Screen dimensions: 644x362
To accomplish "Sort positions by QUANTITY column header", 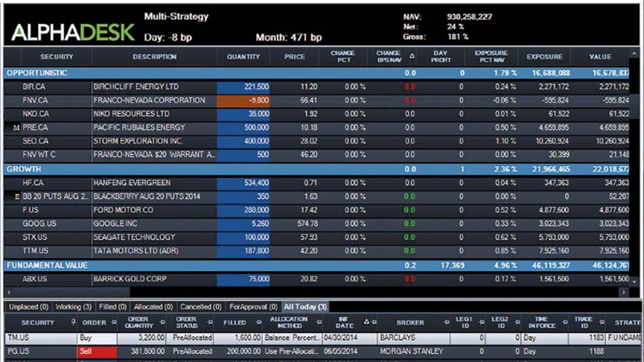I will [244, 57].
